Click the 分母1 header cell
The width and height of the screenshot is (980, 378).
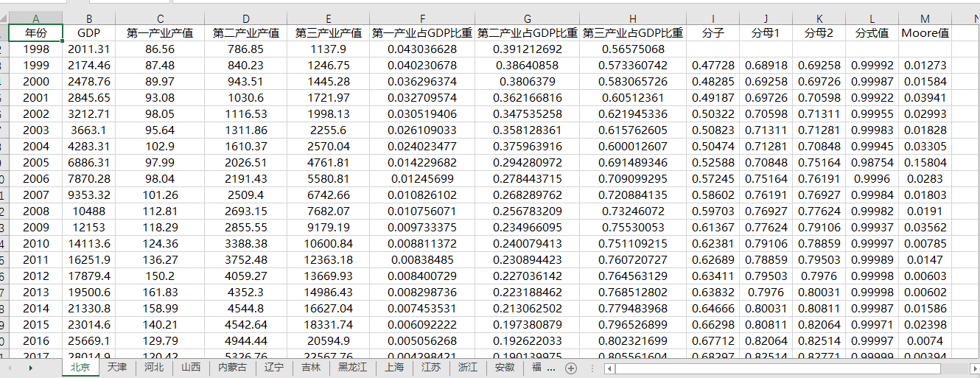pyautogui.click(x=766, y=32)
